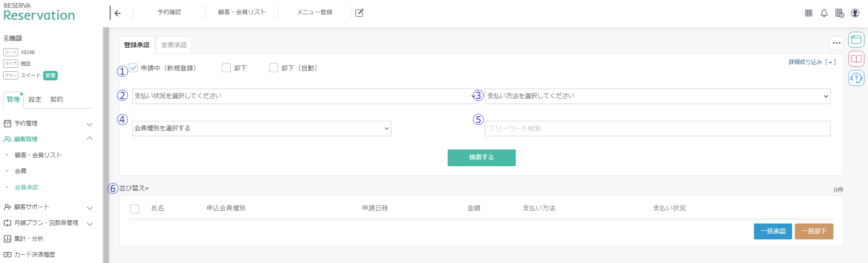Open 会員承認 in sidebar

tap(26, 187)
